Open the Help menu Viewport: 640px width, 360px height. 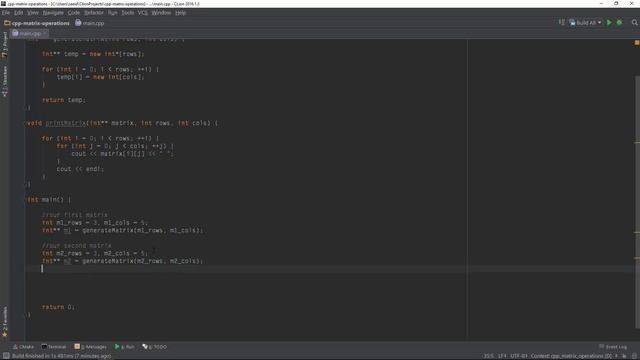(180, 13)
